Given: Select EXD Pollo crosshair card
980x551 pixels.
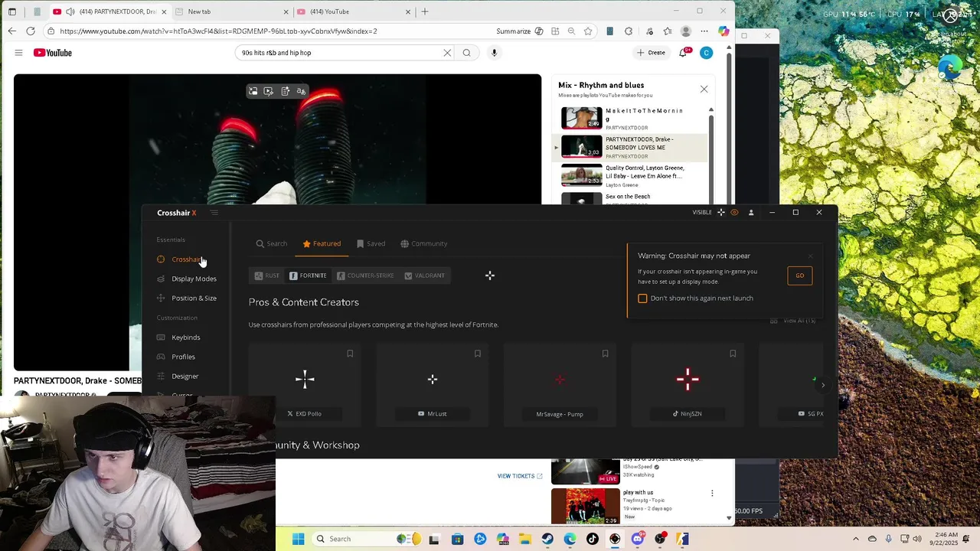Looking at the screenshot, I should pos(305,385).
